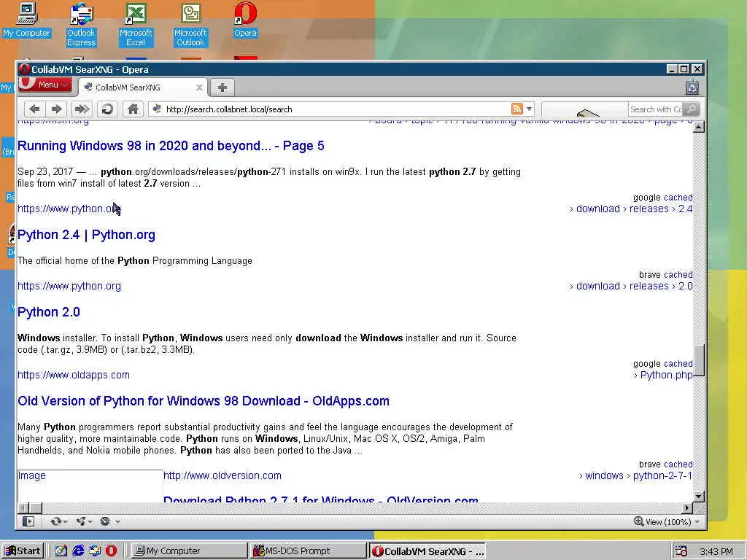
Task: Open the Opera Unite status icon
Action: point(81,521)
